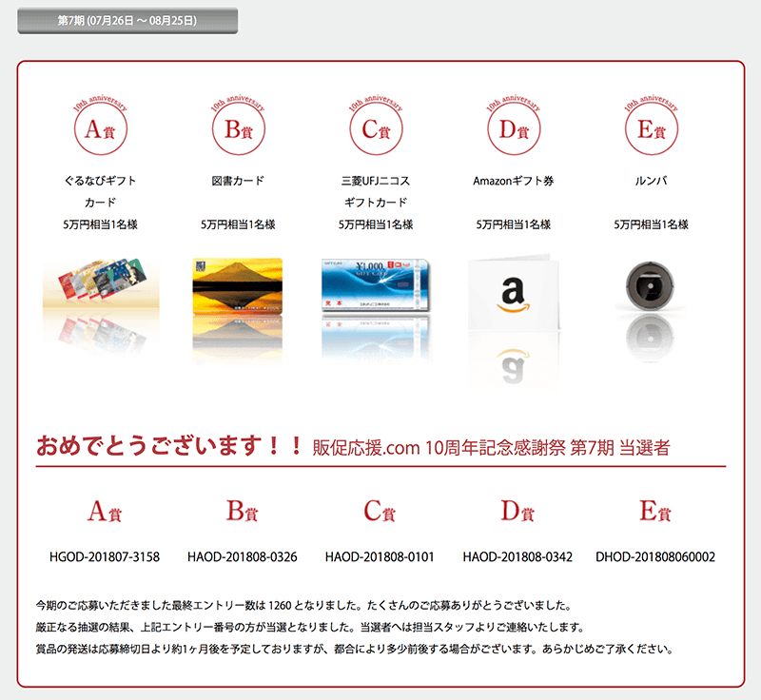Click the A賞 winner heading above HGOD-201807-3158
This screenshot has height=700, width=761.
(105, 512)
